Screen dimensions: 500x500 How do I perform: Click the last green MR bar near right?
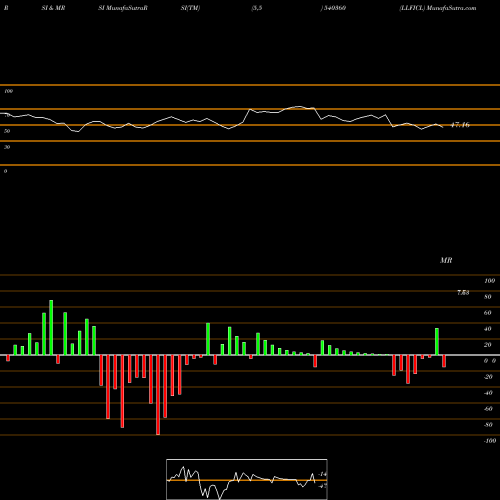(437, 342)
